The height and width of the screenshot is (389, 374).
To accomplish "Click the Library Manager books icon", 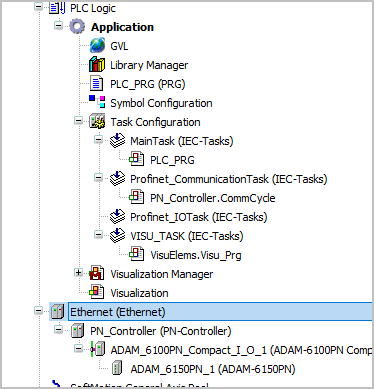I will pos(97,65).
